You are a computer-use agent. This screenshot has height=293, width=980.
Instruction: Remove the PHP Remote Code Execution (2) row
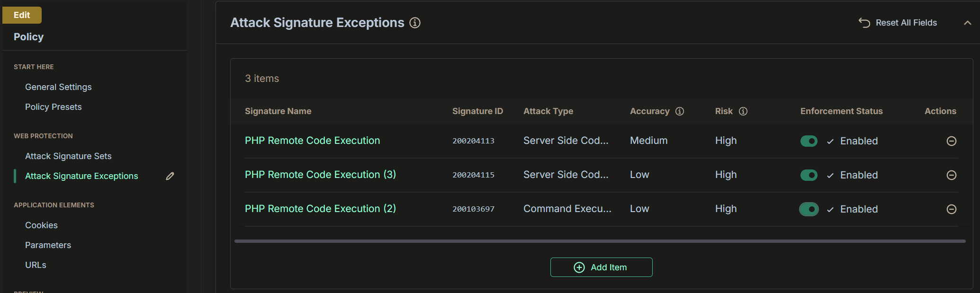[951, 209]
